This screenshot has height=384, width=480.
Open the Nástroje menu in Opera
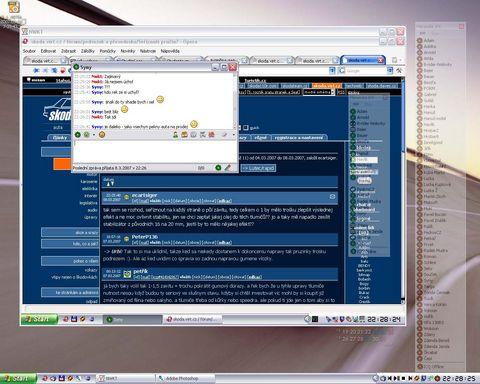pos(148,51)
